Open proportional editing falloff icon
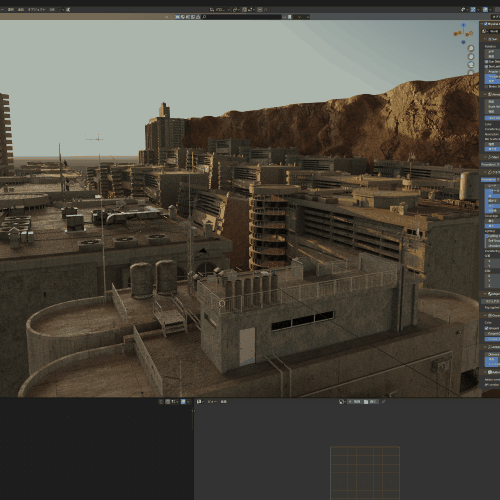Screen dimensions: 500x500 (266, 10)
